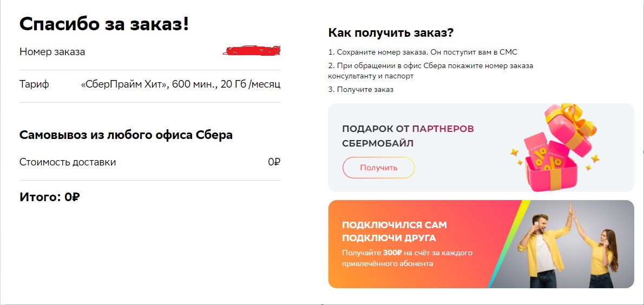Click the Самовывоз из любого офиса Сбера heading

pos(126,135)
